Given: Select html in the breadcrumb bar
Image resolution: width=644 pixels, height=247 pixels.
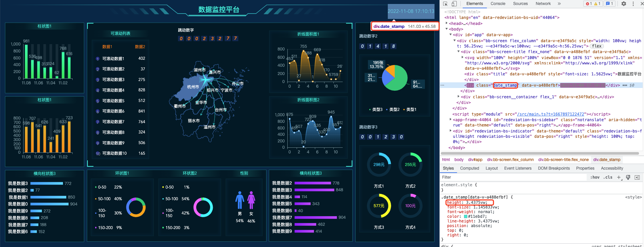Looking at the screenshot, I should coord(446,160).
